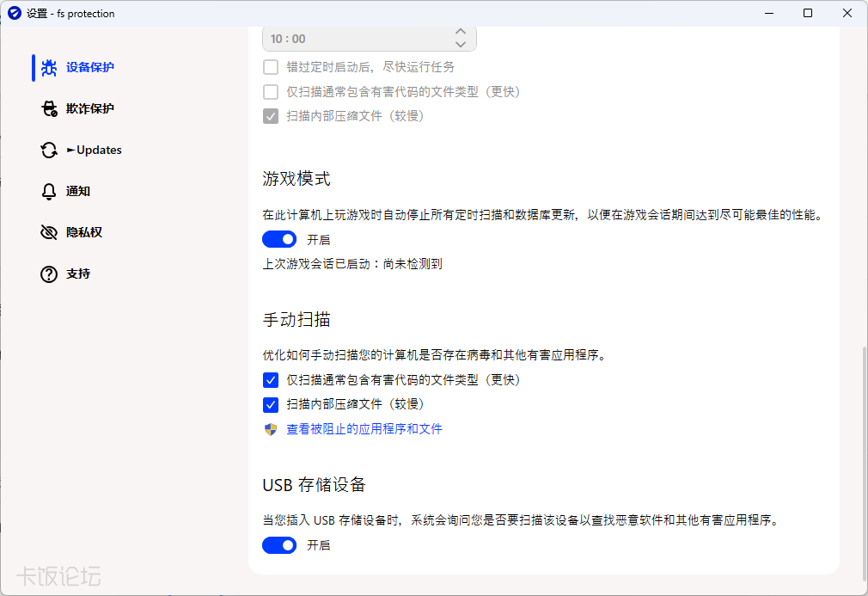Click the USB 存储设备 heading
This screenshot has width=868, height=596.
point(314,485)
